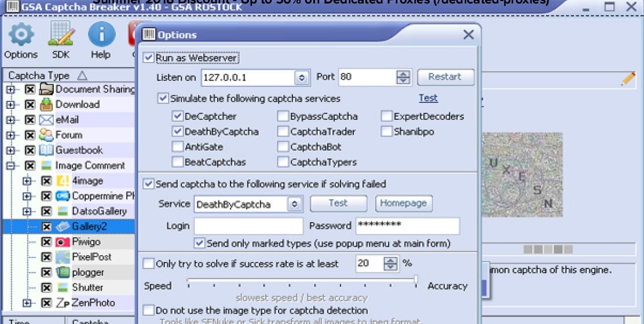Click the DatsoGallery engine icon

[63, 211]
